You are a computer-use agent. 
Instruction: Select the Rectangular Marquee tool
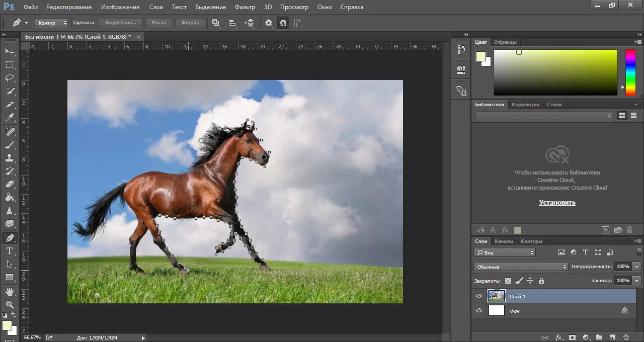[x=10, y=65]
